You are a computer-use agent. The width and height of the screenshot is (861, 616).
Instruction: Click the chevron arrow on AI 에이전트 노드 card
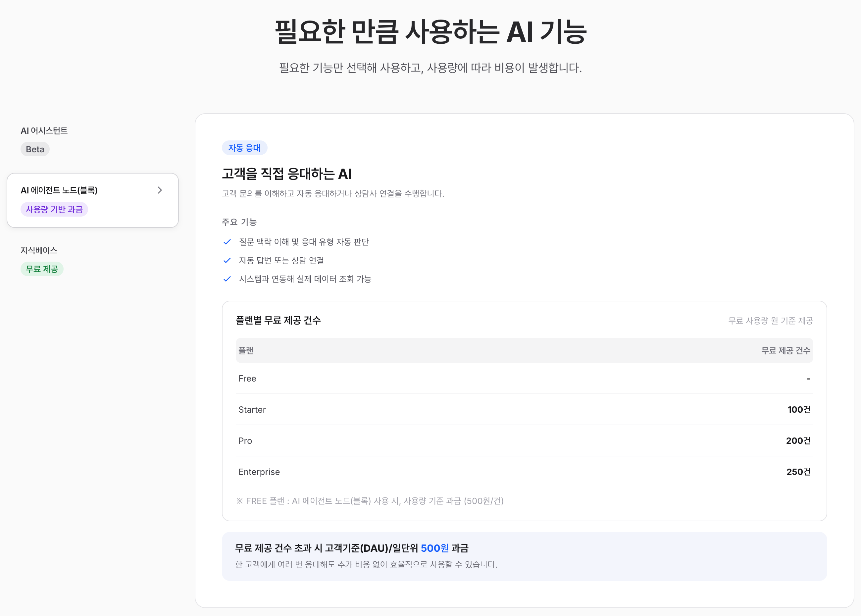(160, 190)
